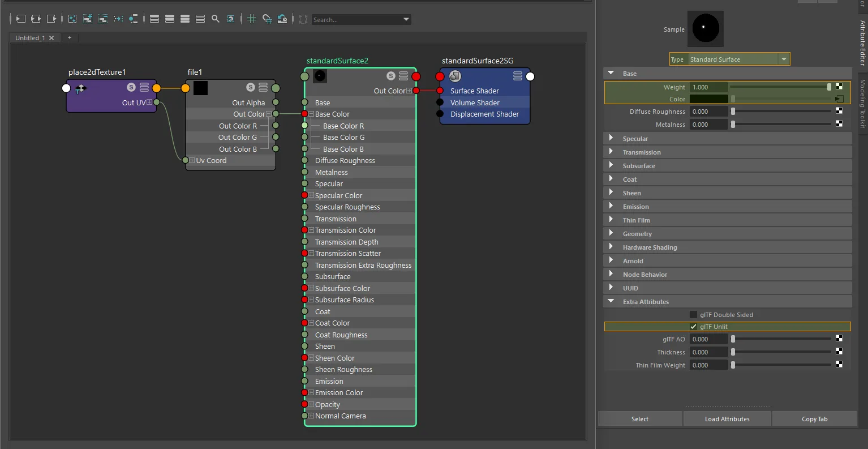Image resolution: width=868 pixels, height=449 pixels.
Task: Graph materials on selected objects icon
Action: point(133,19)
